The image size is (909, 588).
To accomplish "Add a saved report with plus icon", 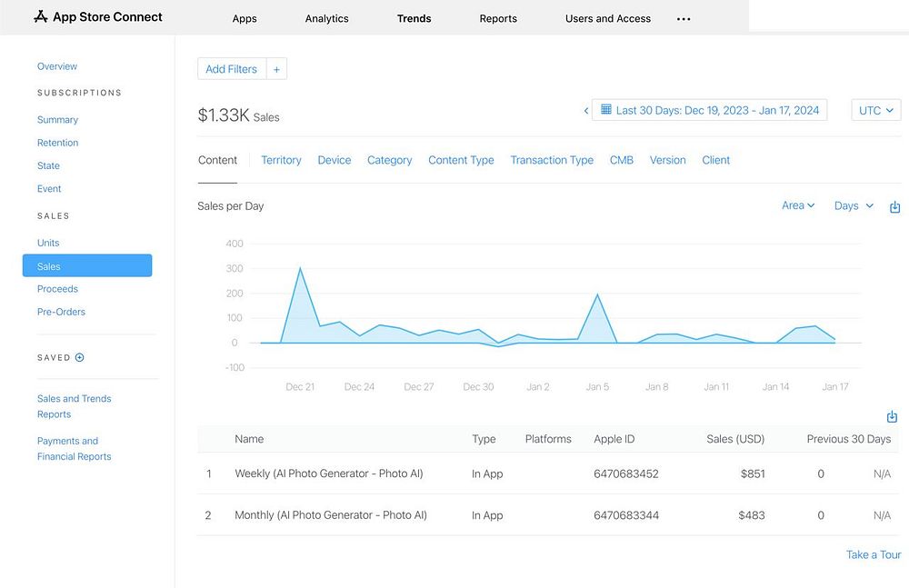I will pyautogui.click(x=80, y=358).
